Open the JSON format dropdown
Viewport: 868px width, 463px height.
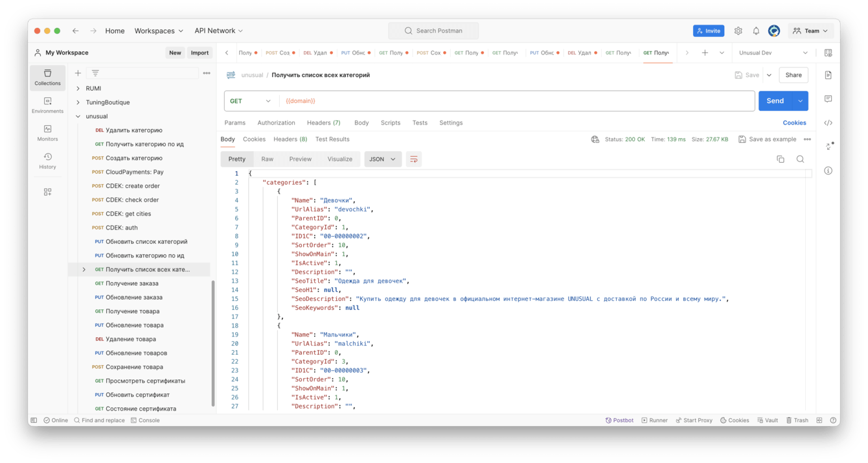click(x=382, y=159)
